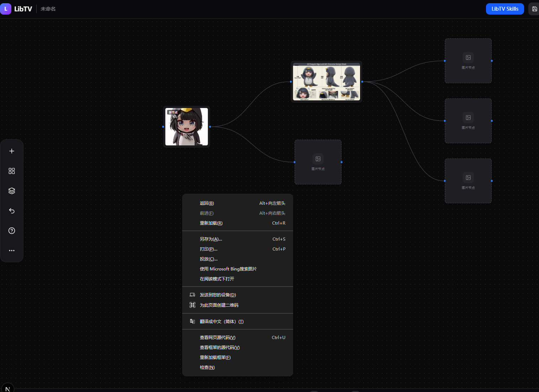Select 前进(F) in context menu

coord(238,213)
